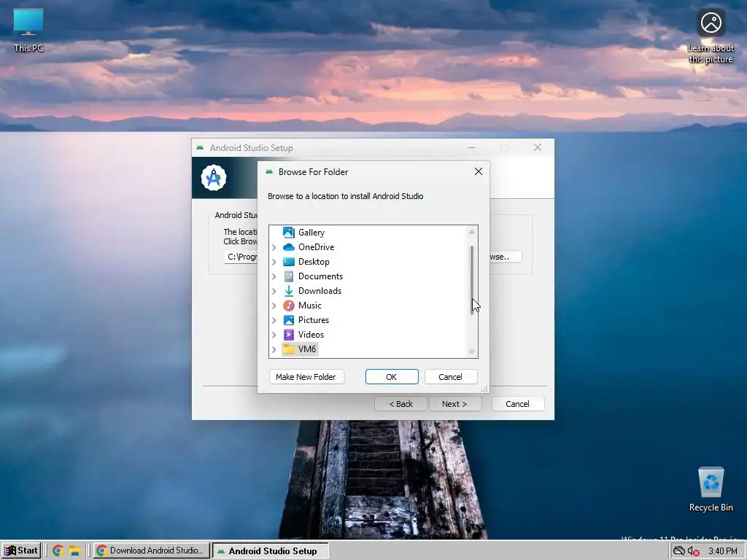
Task: Click the Browse button in setup window
Action: [x=506, y=257]
